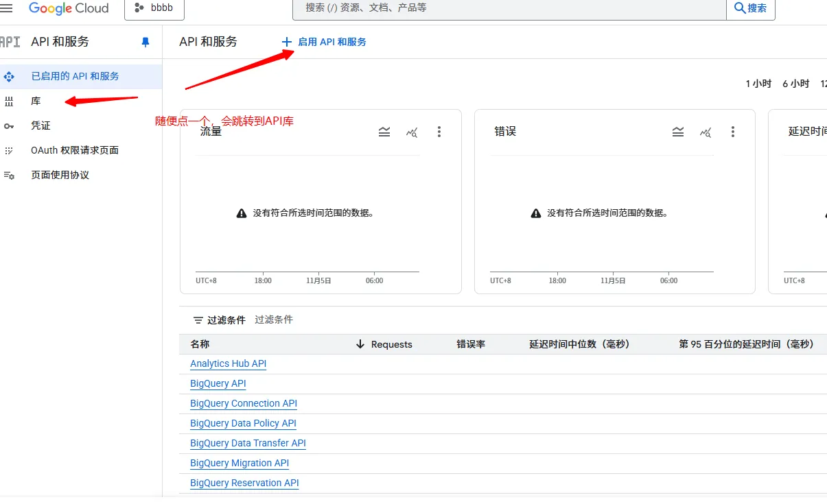Open metrics explorer icon on 流量 chart
Screen dimensions: 827x504
(x=412, y=132)
